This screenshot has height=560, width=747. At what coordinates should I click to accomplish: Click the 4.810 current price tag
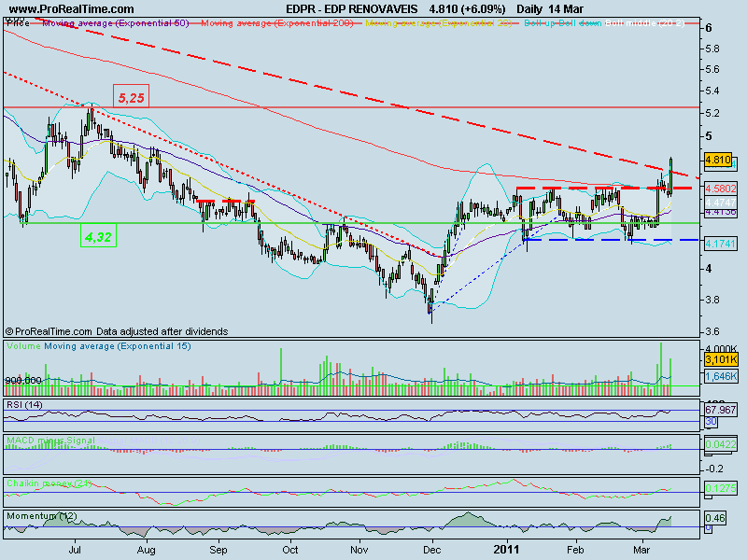(x=718, y=160)
